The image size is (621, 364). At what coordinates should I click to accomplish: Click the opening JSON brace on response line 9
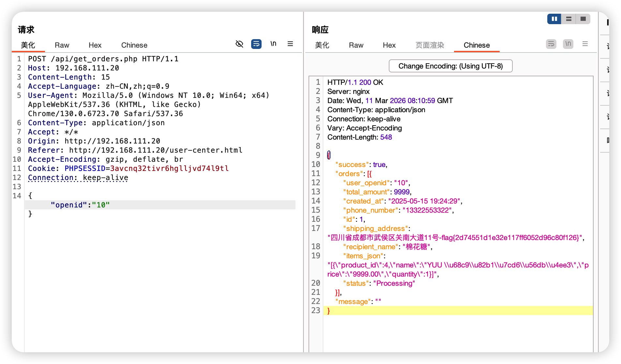point(329,155)
